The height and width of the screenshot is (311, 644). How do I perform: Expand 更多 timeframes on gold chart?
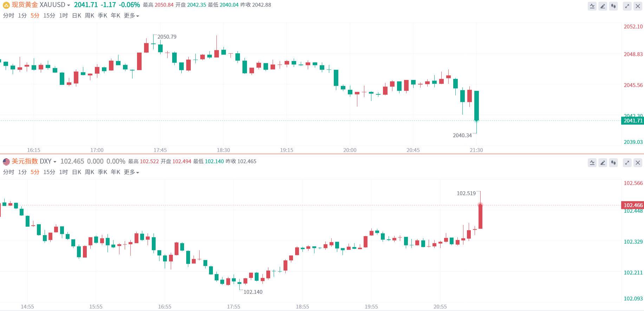pos(131,15)
